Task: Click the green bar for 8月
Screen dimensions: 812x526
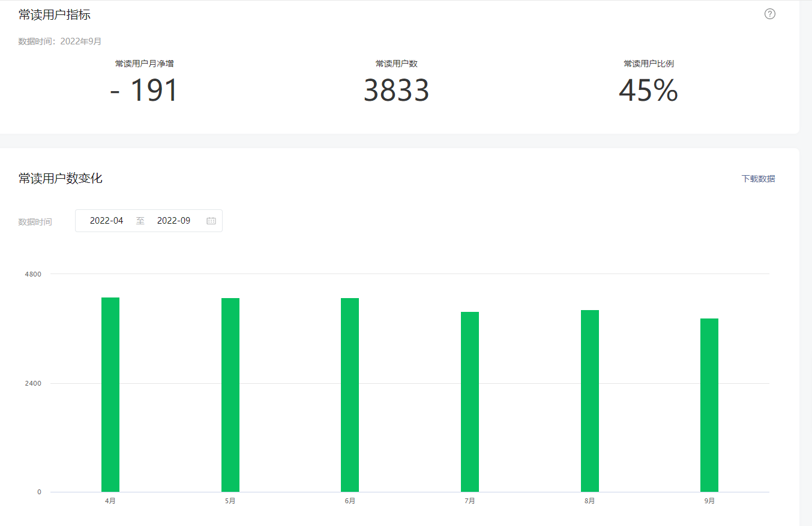Action: 590,401
